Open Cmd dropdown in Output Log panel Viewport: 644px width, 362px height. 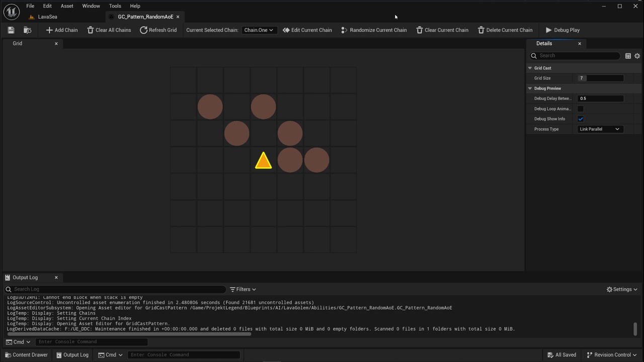pyautogui.click(x=18, y=342)
